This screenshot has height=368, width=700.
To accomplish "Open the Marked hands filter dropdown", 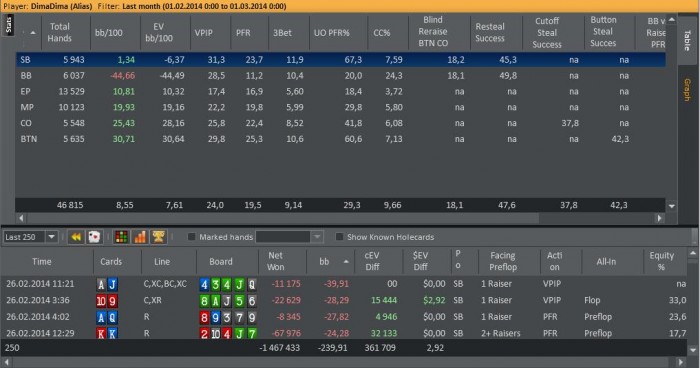I will 317,237.
